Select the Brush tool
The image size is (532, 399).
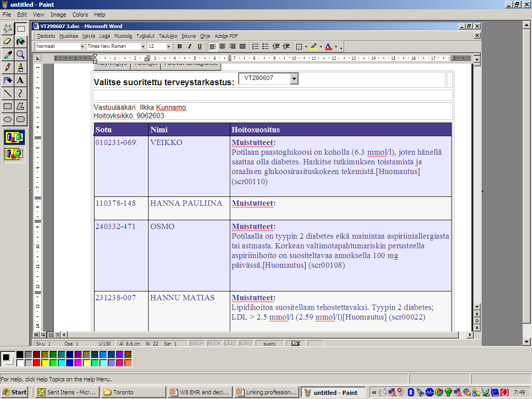click(21, 67)
